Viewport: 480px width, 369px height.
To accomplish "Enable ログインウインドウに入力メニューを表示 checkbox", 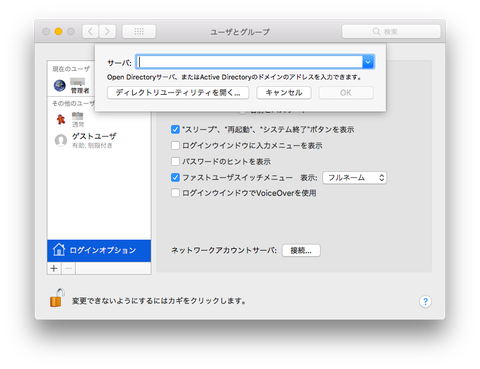I will pos(175,145).
